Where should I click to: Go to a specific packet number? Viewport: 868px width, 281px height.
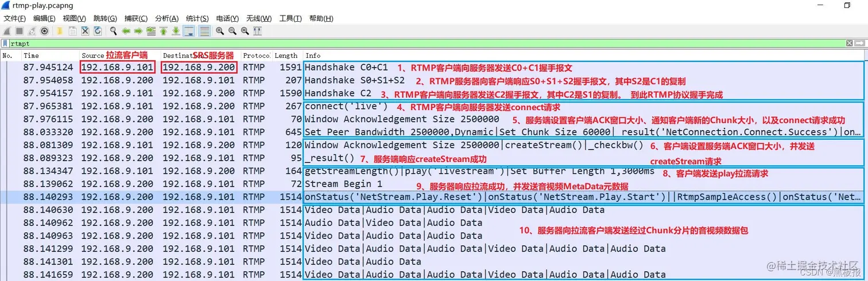(151, 31)
